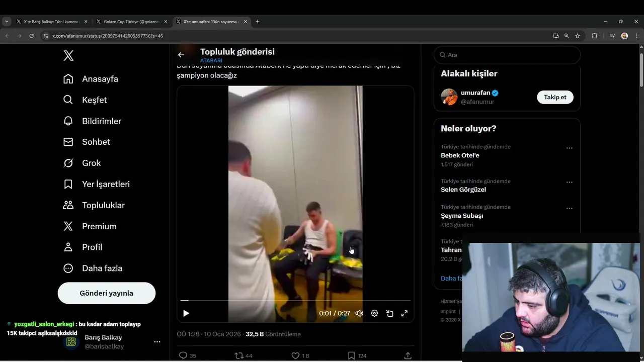This screenshot has width=644, height=362.
Task: Open Topluluklar communities
Action: click(94, 205)
